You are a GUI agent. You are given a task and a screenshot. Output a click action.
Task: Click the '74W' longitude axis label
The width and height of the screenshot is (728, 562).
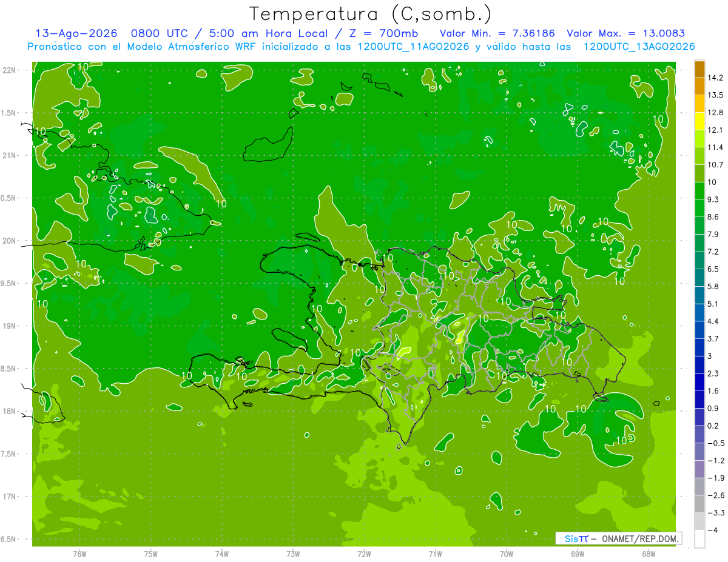[221, 554]
